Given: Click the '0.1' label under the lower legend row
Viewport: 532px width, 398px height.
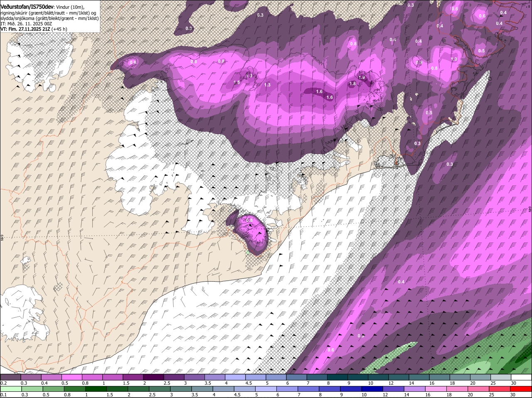Looking at the screenshot, I should 3,395.
